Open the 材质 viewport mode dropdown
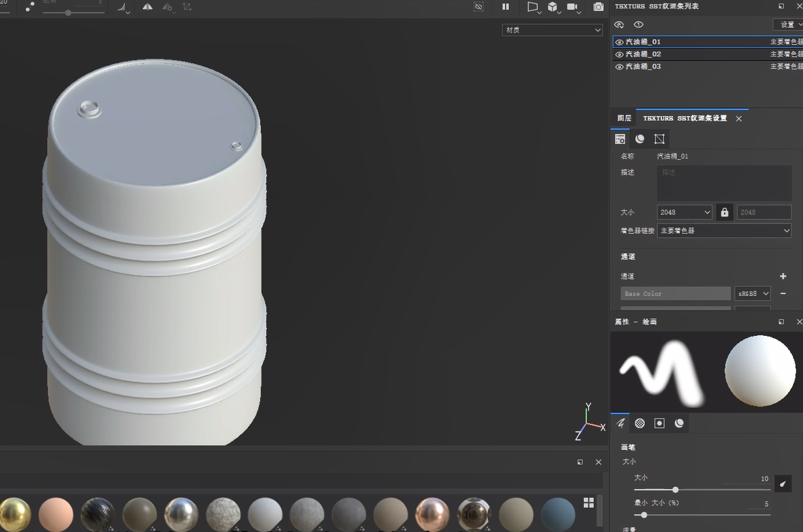 [x=552, y=30]
